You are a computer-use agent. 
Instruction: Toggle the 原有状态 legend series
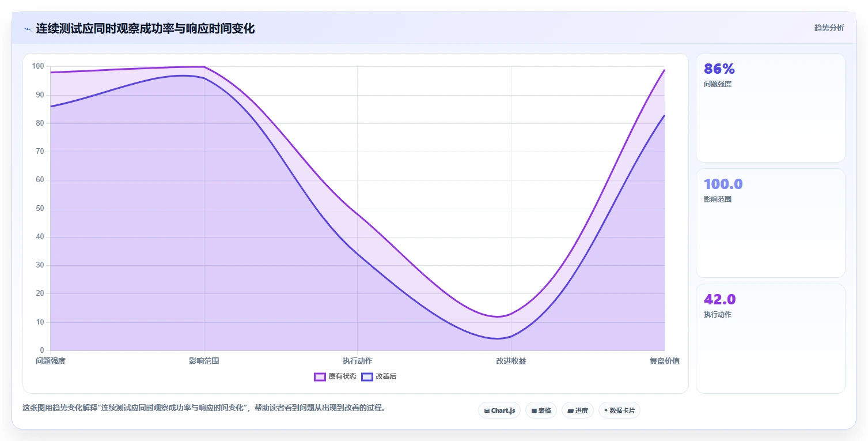coord(335,376)
